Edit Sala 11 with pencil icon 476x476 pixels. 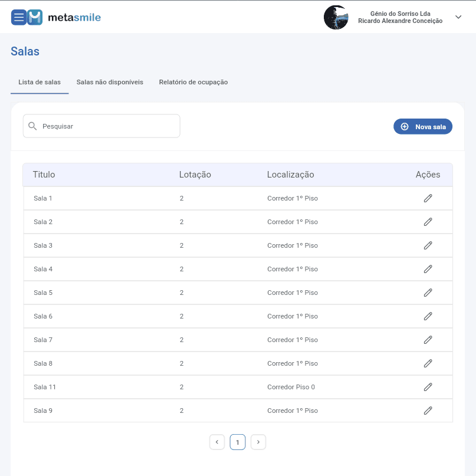click(428, 387)
